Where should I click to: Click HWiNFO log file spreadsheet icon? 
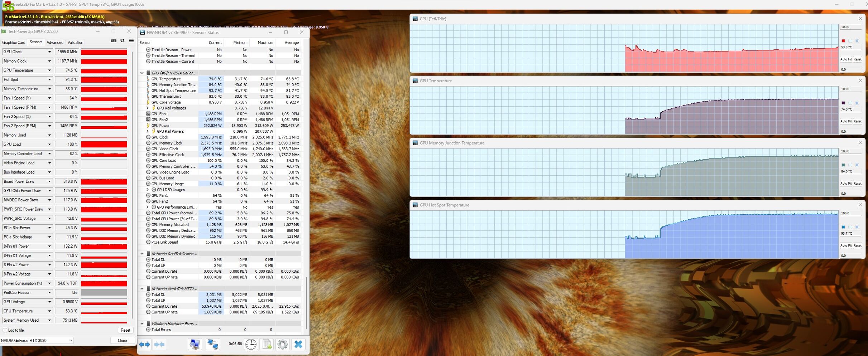pyautogui.click(x=267, y=345)
